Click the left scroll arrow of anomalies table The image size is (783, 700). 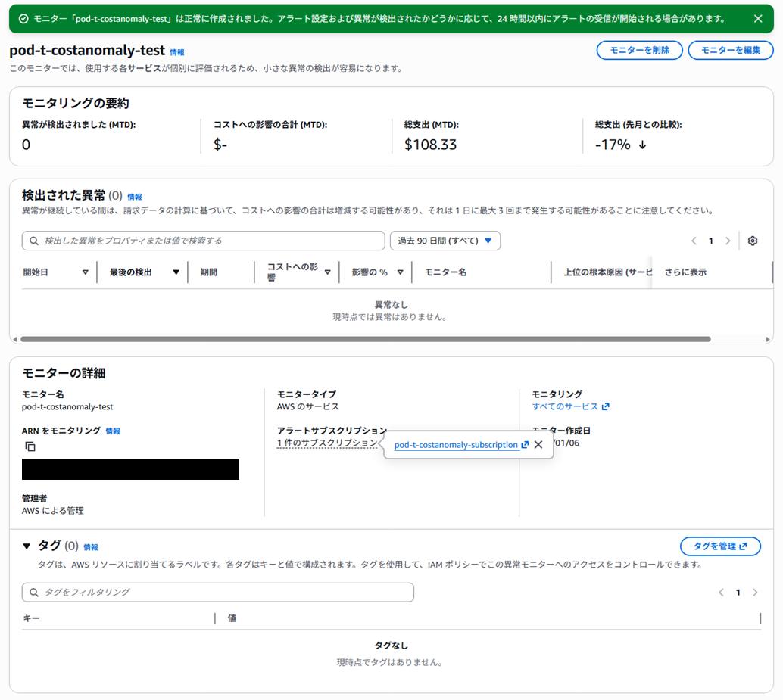[x=15, y=339]
